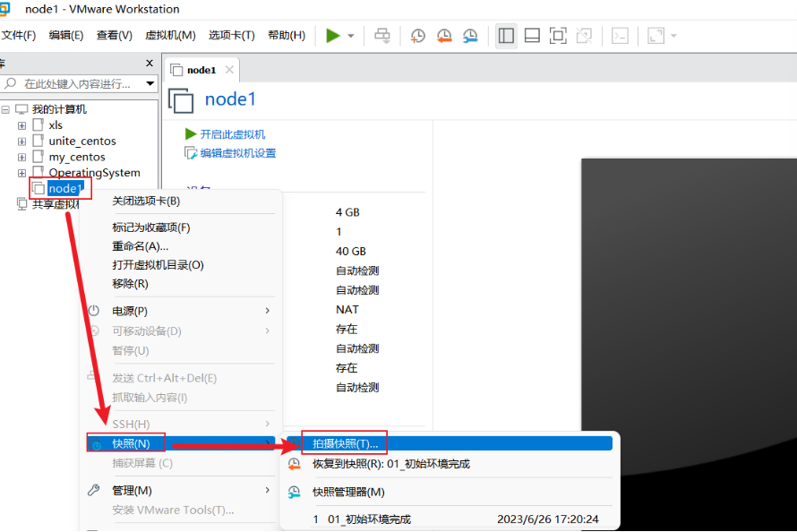
Task: Open the power options dropdown arrow
Action: pos(351,36)
